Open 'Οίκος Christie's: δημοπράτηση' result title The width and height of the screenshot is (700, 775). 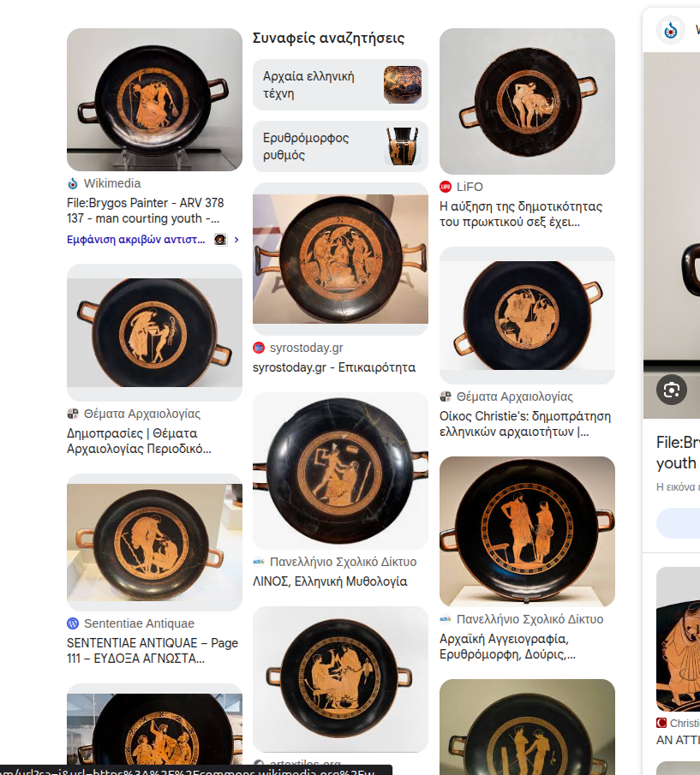[525, 424]
